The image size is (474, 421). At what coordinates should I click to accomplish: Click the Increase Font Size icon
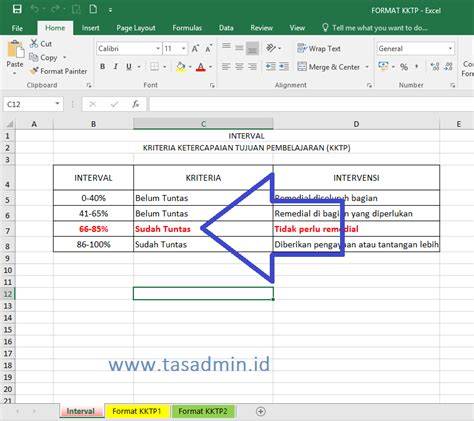coord(195,49)
